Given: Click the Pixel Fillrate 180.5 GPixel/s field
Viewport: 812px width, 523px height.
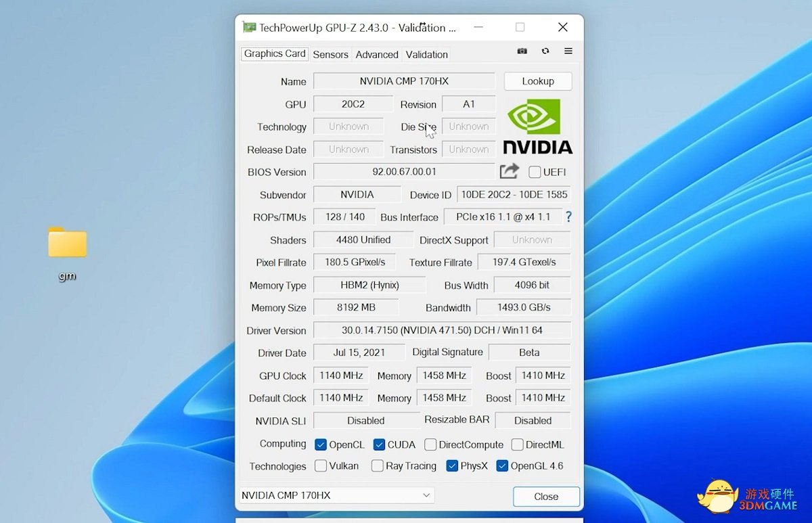Looking at the screenshot, I should [355, 262].
